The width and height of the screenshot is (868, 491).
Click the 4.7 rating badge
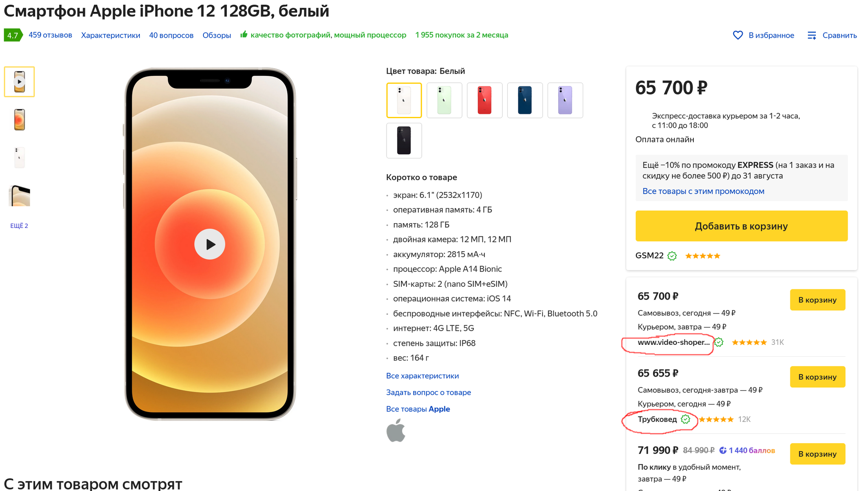click(13, 35)
